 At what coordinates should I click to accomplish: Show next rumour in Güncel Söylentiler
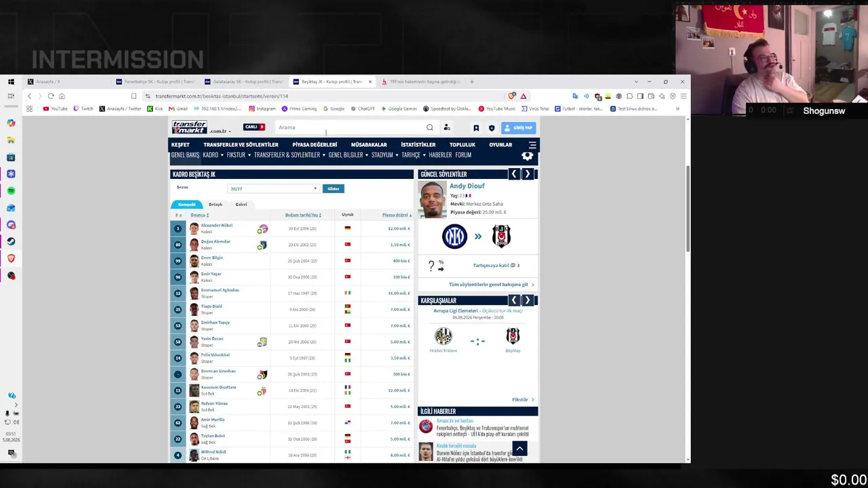pos(527,174)
